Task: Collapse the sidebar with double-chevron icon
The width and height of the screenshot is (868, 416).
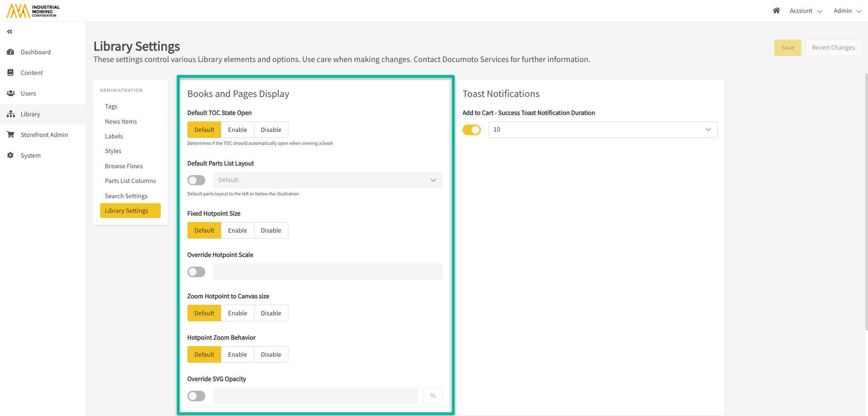Action: (10, 32)
